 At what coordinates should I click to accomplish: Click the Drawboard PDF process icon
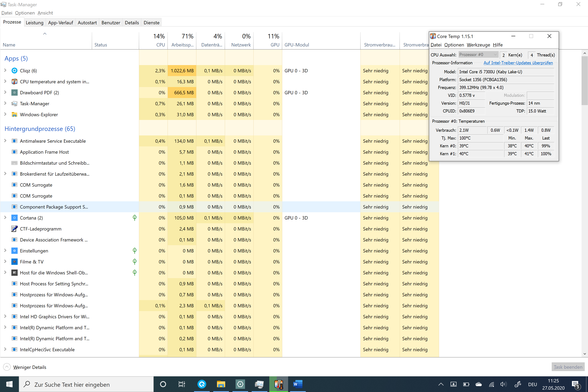coord(15,93)
